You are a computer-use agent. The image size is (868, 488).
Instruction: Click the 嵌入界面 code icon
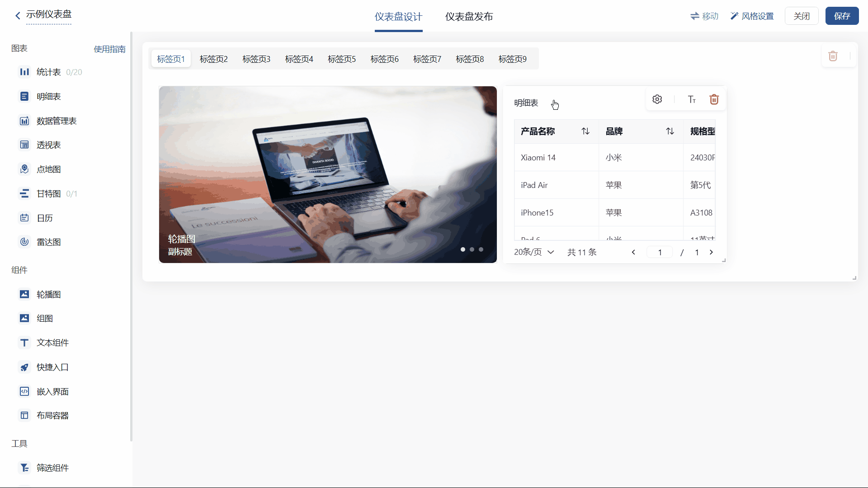click(24, 391)
